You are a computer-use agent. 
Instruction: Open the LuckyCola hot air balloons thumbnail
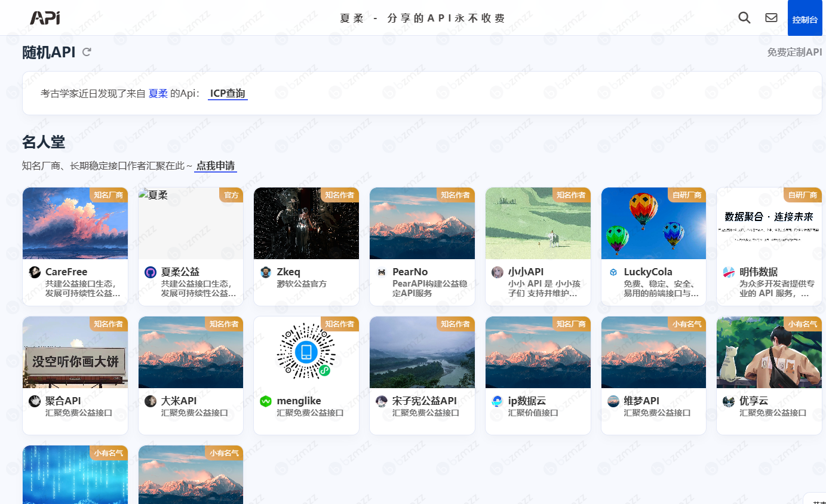tap(653, 223)
